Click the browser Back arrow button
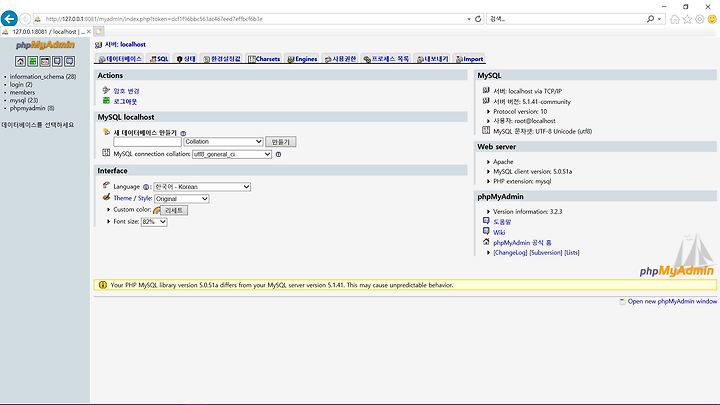Screen dimensions: 720x405 [9, 19]
